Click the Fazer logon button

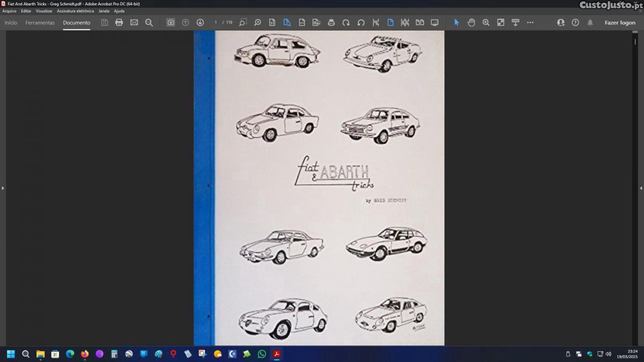tap(620, 23)
